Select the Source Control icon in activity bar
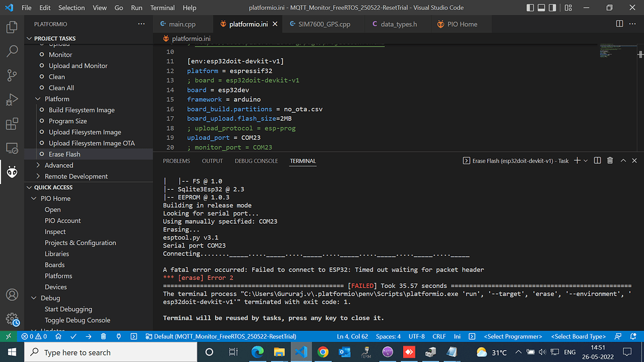 tap(13, 75)
